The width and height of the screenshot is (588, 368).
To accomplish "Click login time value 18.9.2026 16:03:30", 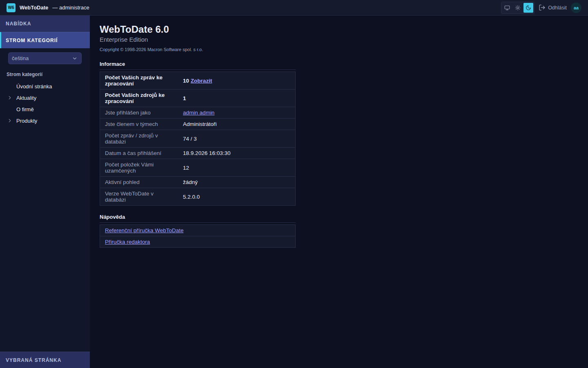I will (207, 153).
